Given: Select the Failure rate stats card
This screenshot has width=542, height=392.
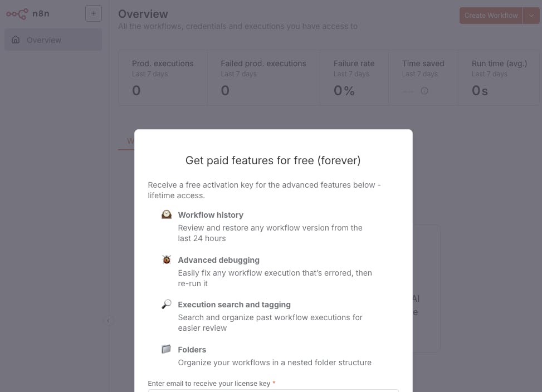Looking at the screenshot, I should click(x=354, y=78).
